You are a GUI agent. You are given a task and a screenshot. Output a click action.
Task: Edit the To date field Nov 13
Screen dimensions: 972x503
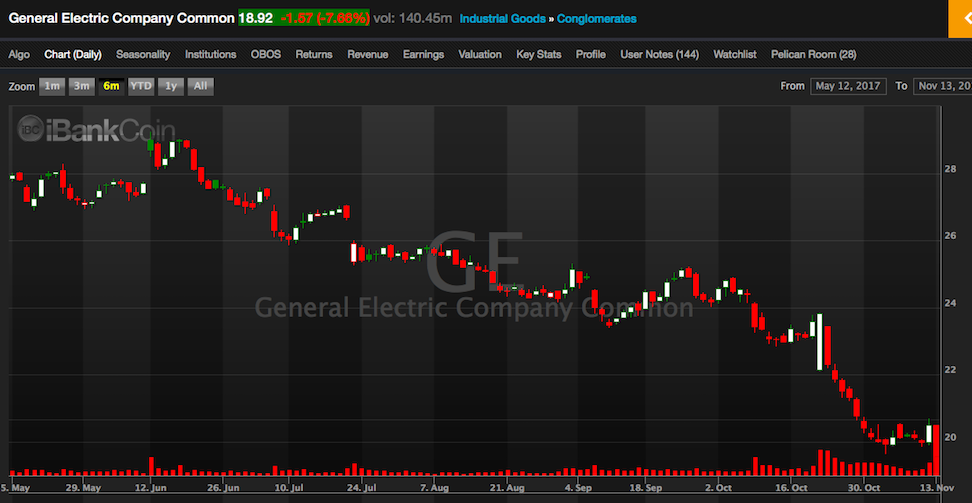[942, 86]
